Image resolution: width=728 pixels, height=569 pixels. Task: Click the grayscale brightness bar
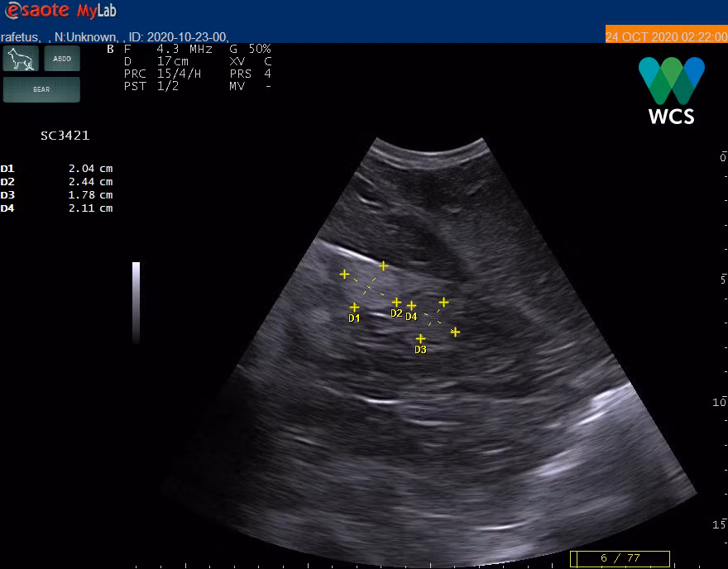click(x=136, y=302)
